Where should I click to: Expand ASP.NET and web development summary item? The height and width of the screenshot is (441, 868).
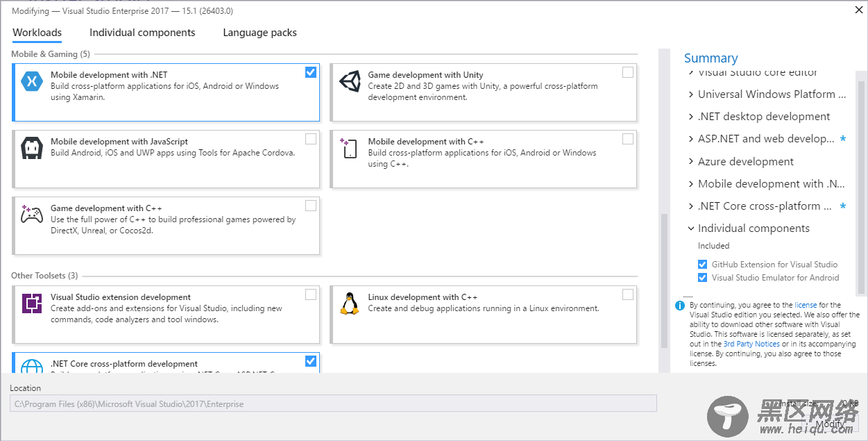pyautogui.click(x=691, y=139)
